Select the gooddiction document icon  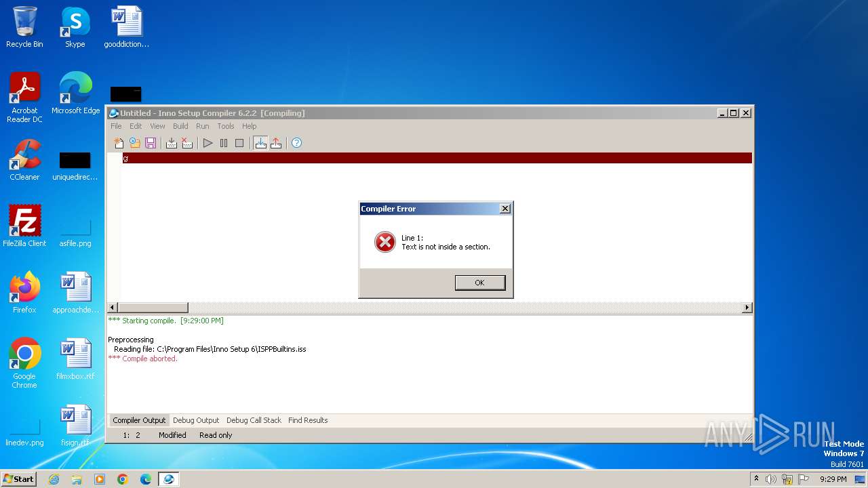point(126,27)
